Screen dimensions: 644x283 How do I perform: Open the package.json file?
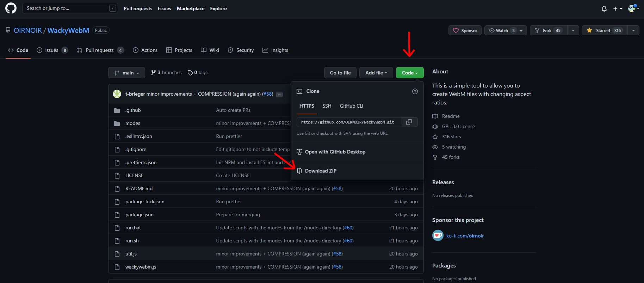140,215
